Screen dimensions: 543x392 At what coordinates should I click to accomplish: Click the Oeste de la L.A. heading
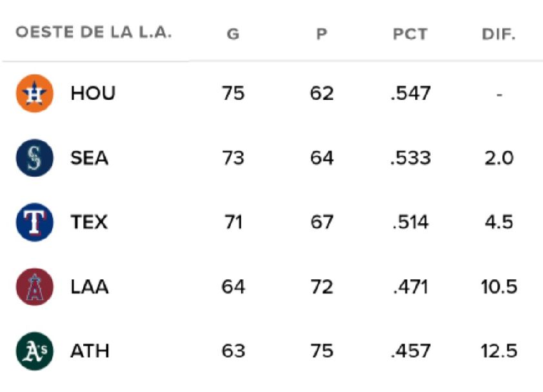(94, 34)
